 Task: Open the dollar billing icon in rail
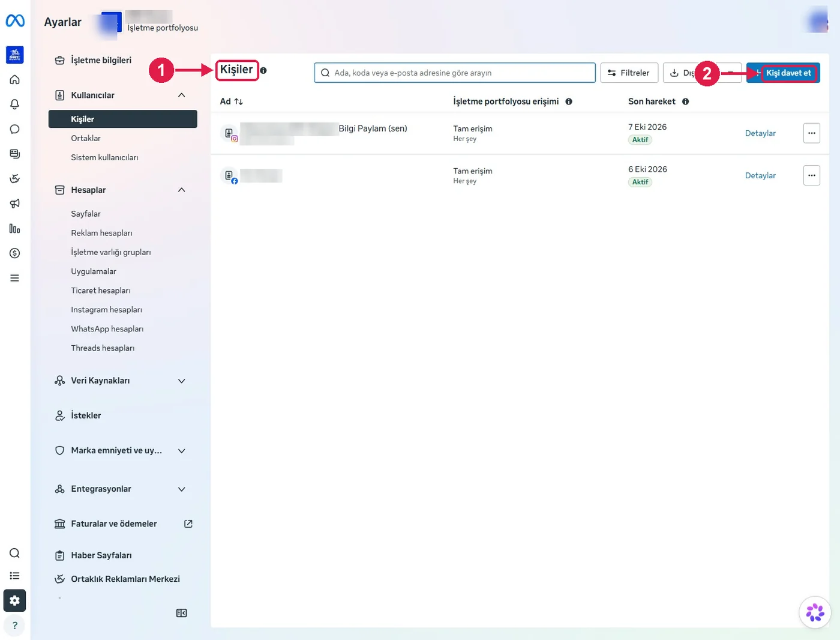pyautogui.click(x=15, y=253)
